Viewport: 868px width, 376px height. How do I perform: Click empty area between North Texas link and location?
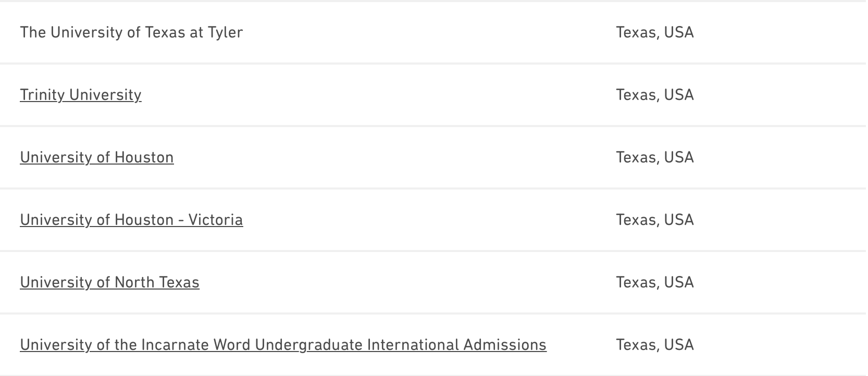pyautogui.click(x=406, y=282)
